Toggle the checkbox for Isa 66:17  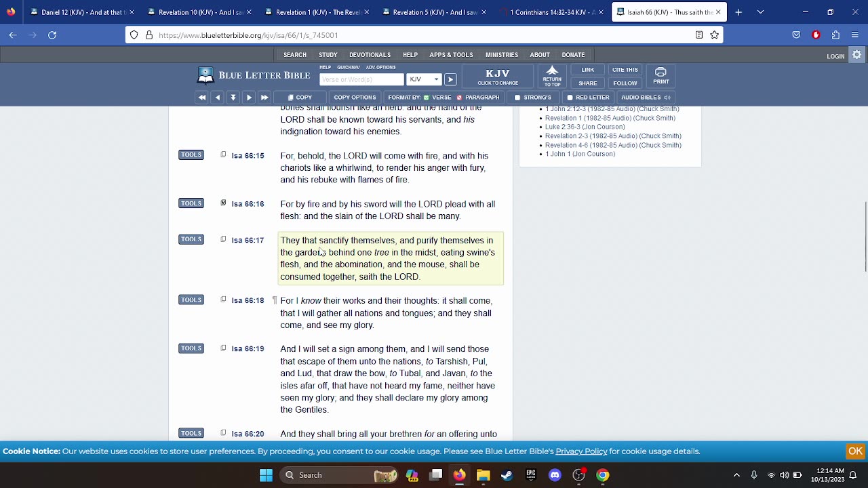(x=223, y=239)
